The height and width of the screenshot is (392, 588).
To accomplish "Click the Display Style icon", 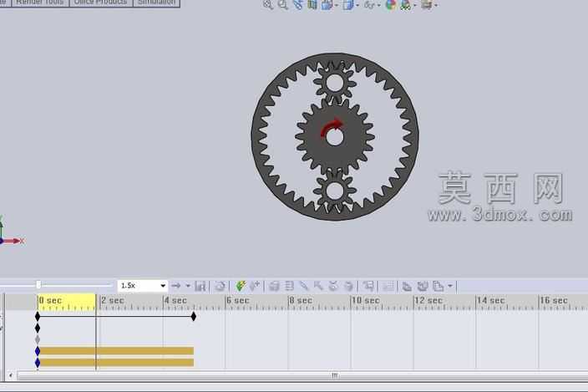I will 348,4.
